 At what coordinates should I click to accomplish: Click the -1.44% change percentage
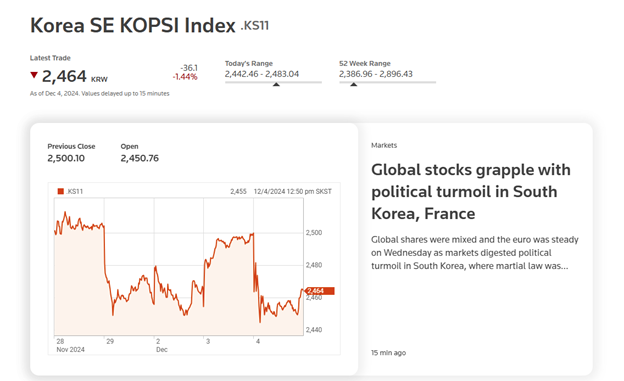(x=185, y=77)
